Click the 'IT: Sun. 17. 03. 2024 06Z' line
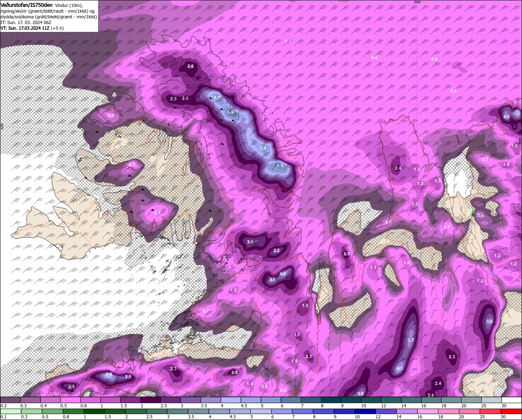522x420 pixels. (26, 22)
